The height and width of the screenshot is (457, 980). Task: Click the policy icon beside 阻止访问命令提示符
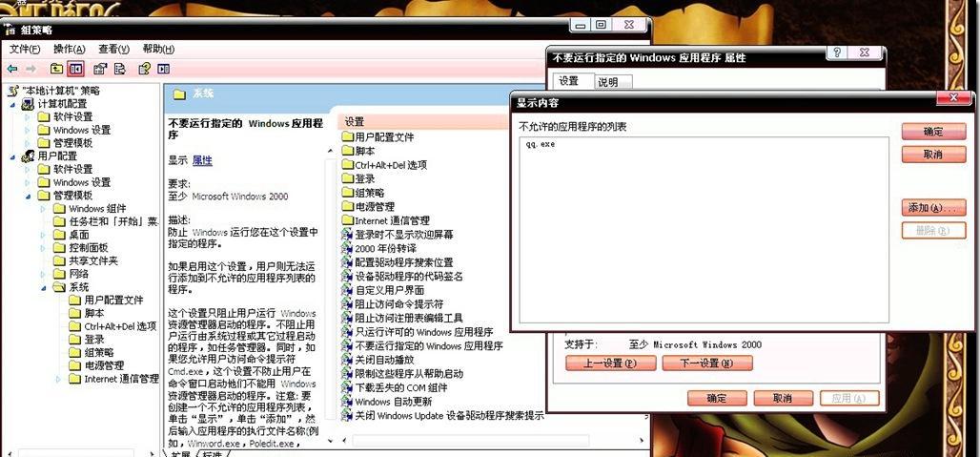point(348,303)
